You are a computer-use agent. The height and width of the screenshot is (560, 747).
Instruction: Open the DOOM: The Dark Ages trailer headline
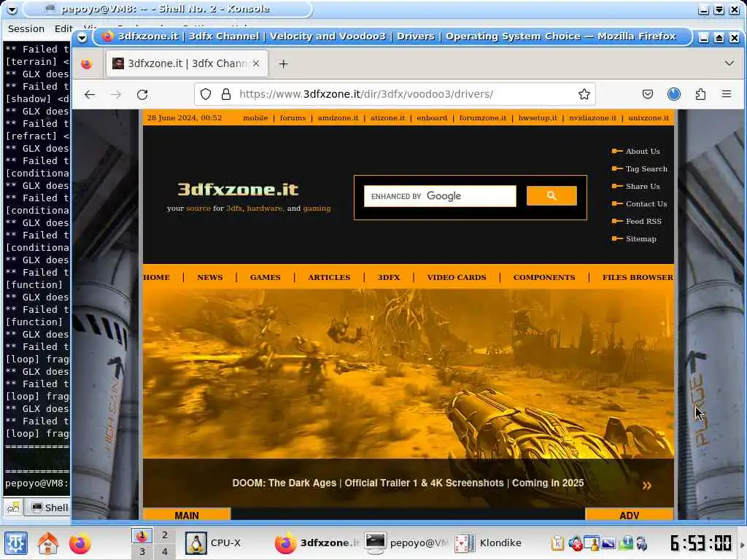408,483
